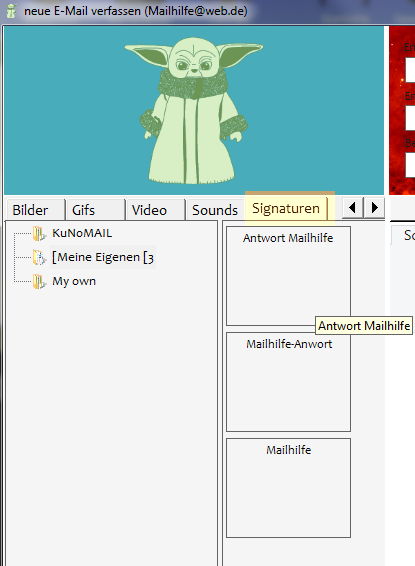Select the Signaturen tab
The image size is (415, 566).
click(286, 208)
